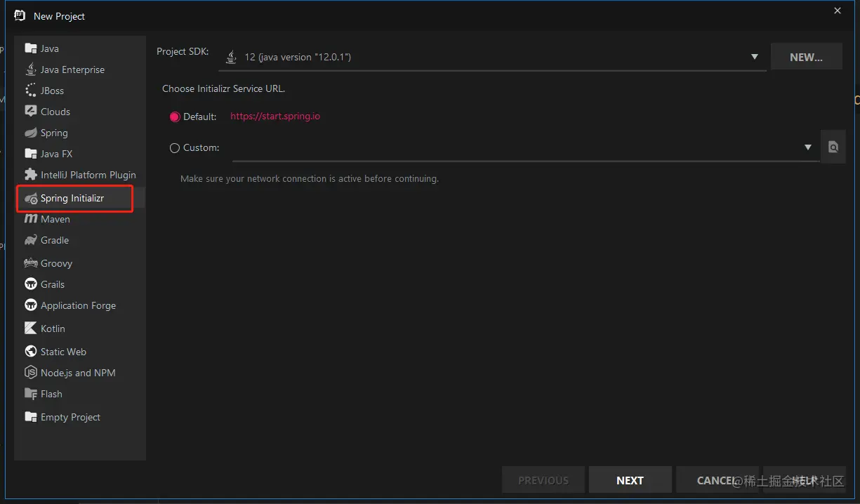
Task: Click the Spring leaf icon
Action: tap(30, 133)
